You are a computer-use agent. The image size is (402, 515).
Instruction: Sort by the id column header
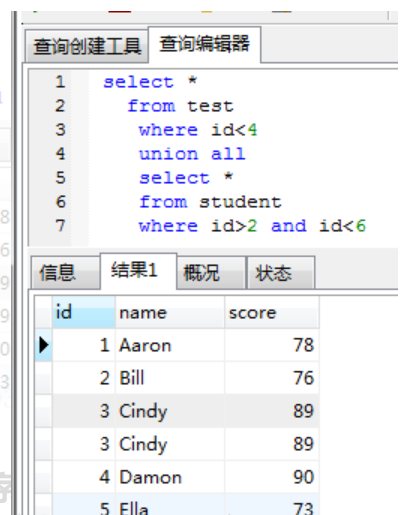[84, 312]
